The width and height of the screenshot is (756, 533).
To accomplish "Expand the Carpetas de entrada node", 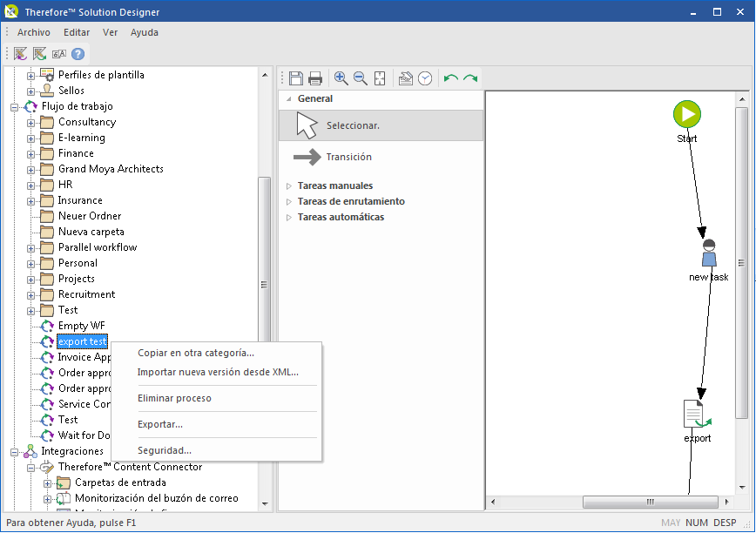I will [47, 483].
